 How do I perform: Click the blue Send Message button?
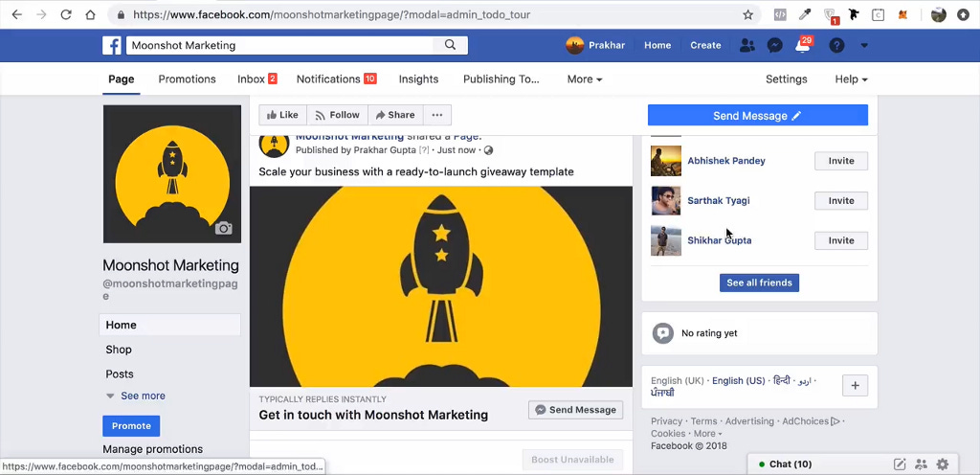[x=758, y=116]
